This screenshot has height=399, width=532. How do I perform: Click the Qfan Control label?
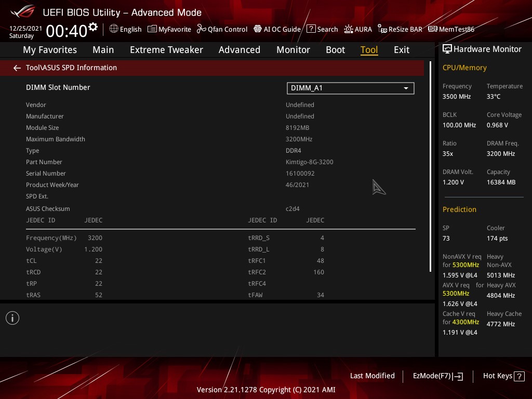[228, 30]
